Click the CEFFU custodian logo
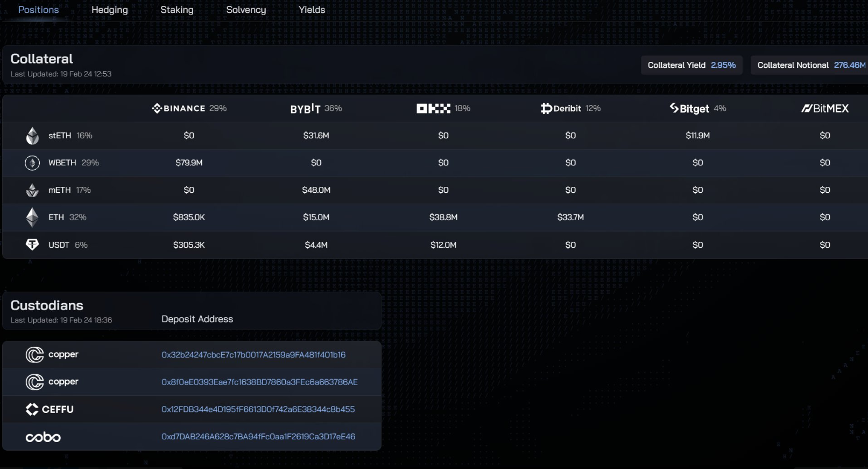 pyautogui.click(x=50, y=409)
